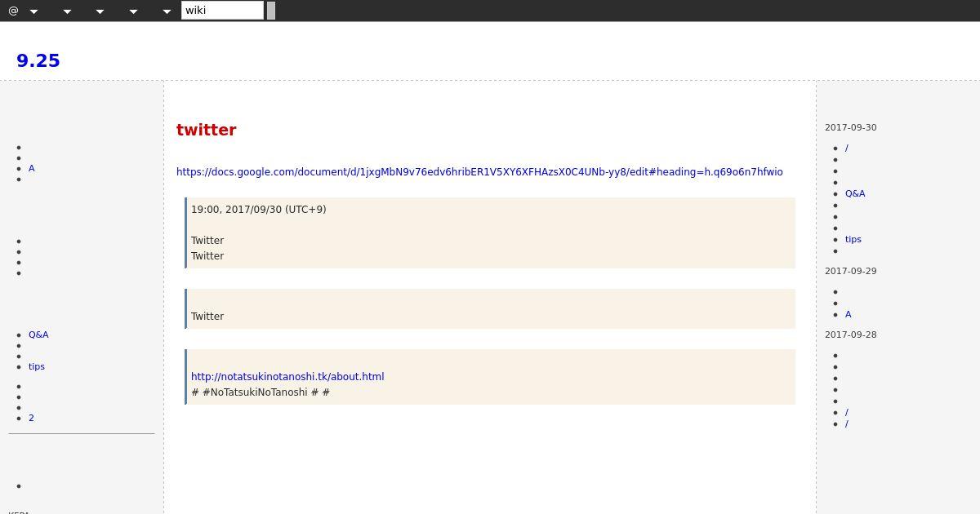Open the fourth dropdown arrow in top bar
This screenshot has height=514, width=980.
pos(133,11)
